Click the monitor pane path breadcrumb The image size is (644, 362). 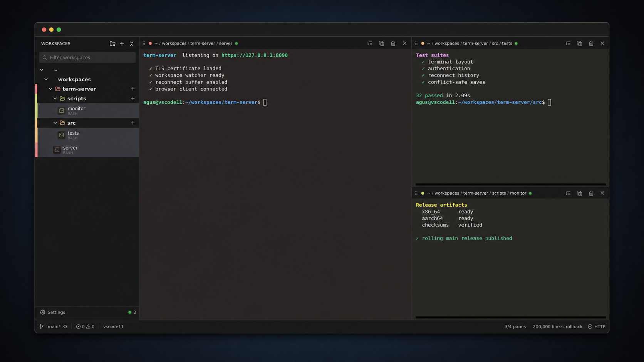pos(476,194)
